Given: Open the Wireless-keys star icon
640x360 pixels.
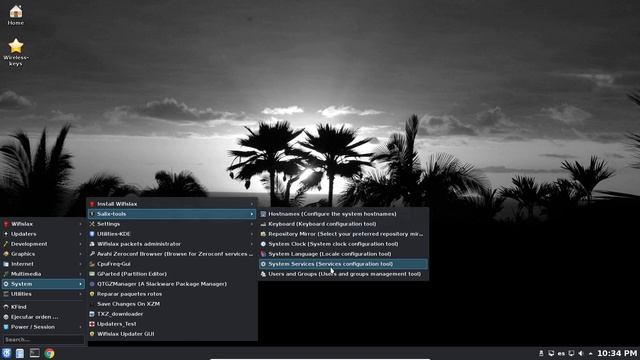Looking at the screenshot, I should point(16,51).
